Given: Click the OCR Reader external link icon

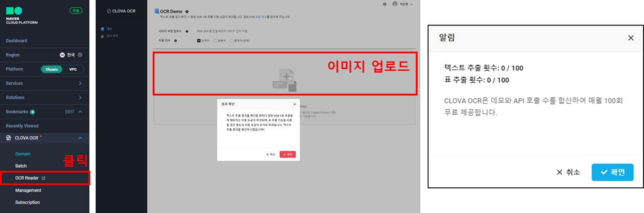Looking at the screenshot, I should [43, 178].
